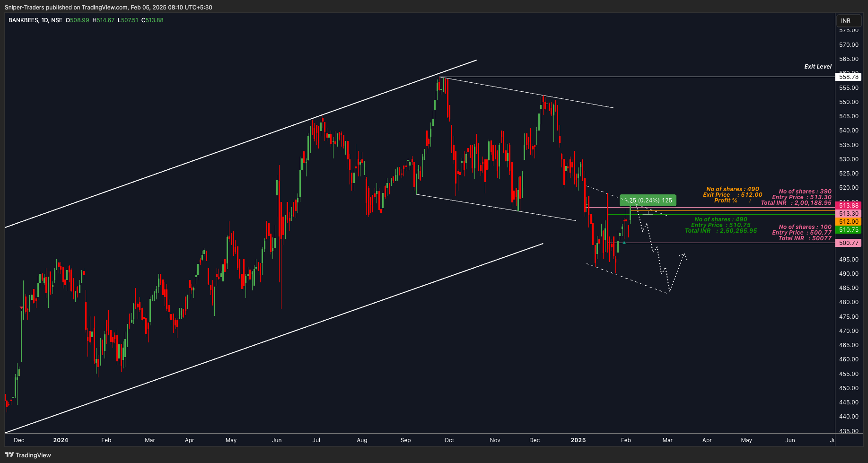Click the 450.00 price axis label

click(849, 388)
